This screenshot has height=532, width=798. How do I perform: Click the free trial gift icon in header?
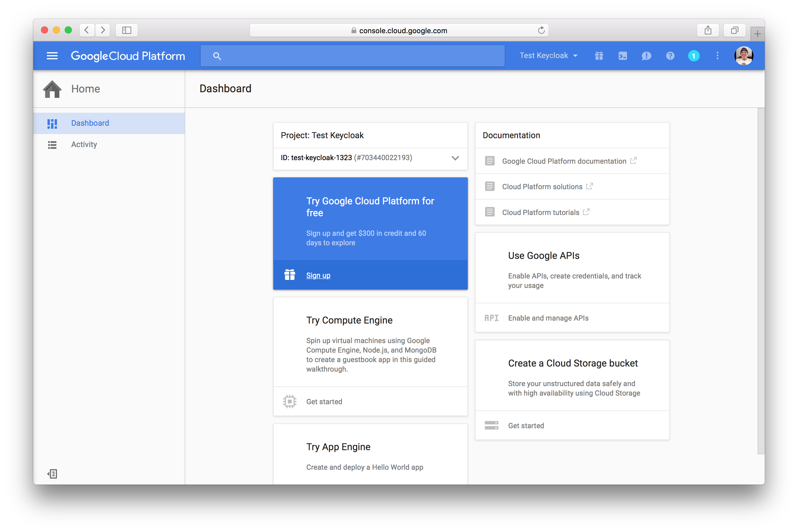click(599, 56)
